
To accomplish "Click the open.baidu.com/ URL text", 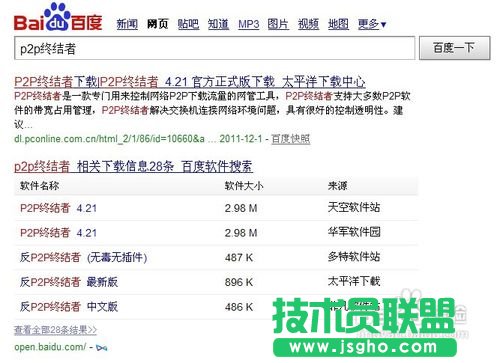I will click(50, 347).
